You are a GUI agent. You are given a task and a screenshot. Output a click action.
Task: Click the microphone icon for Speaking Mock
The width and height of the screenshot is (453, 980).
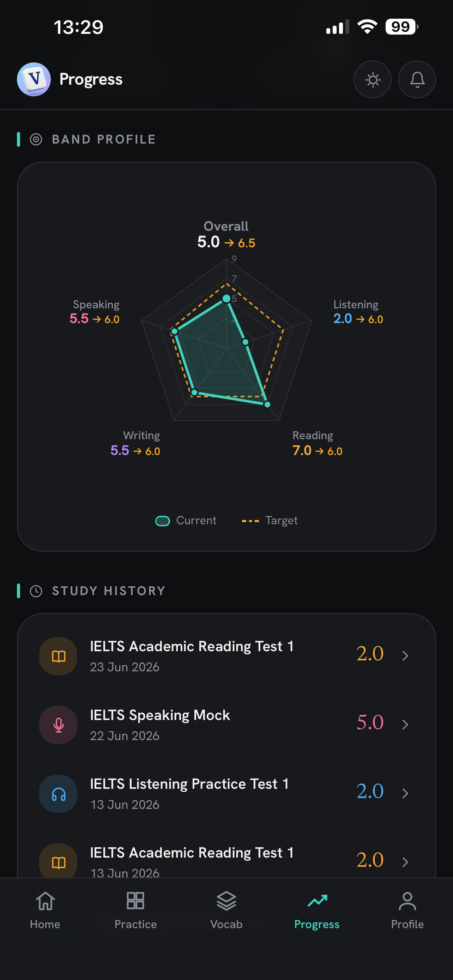pyautogui.click(x=58, y=725)
